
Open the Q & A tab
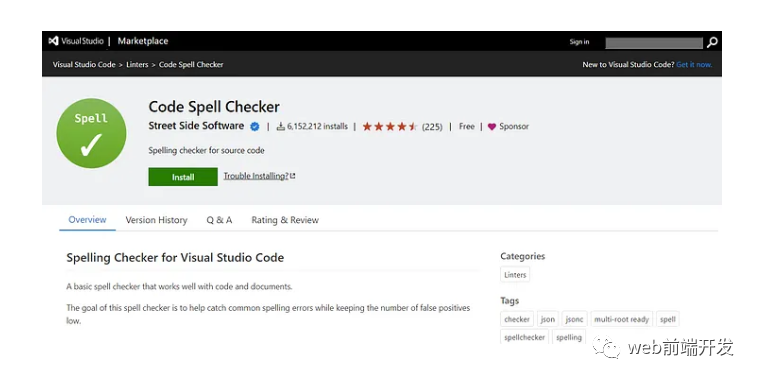coord(219,220)
